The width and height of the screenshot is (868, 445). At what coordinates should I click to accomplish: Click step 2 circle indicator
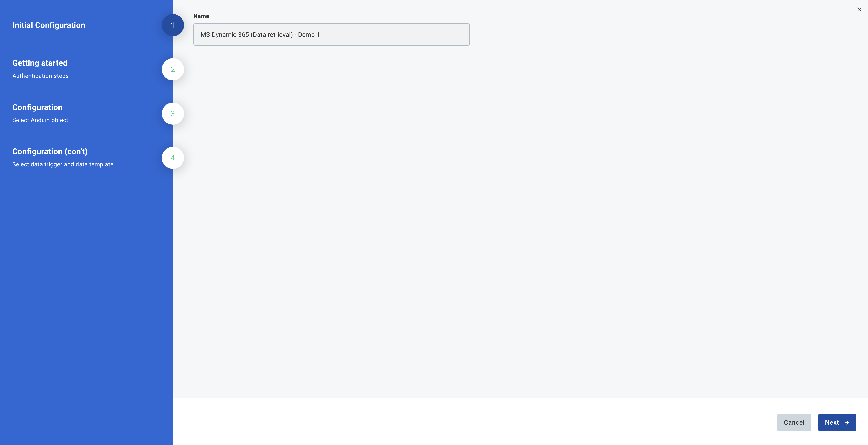click(x=172, y=69)
